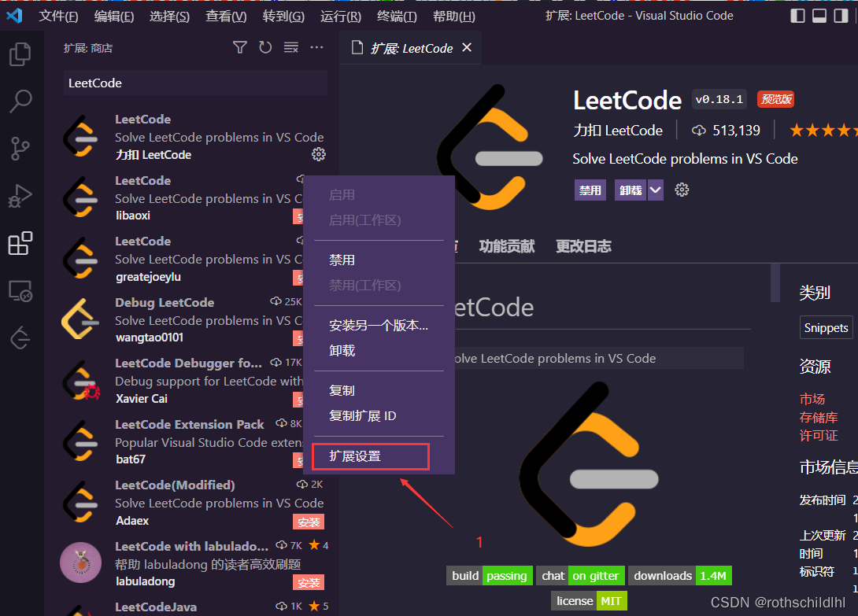This screenshot has width=858, height=616.
Task: Click license MIT badge
Action: click(x=589, y=601)
